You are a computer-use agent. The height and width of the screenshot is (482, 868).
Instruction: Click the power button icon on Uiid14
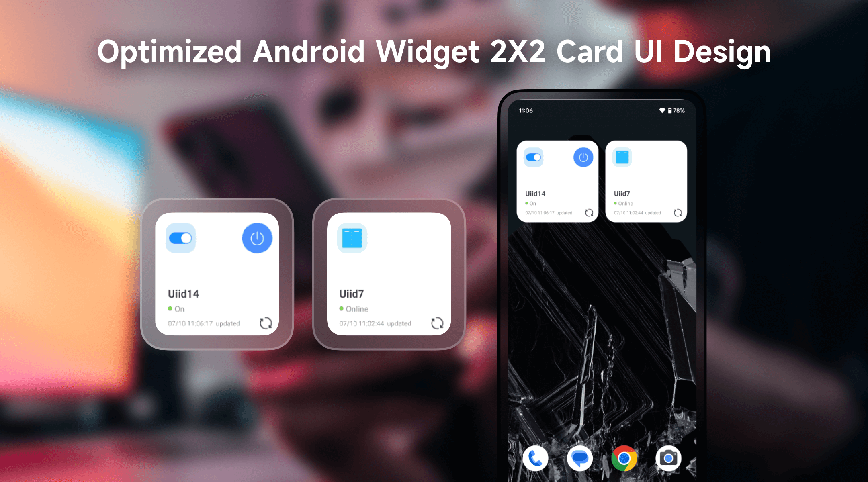(256, 239)
